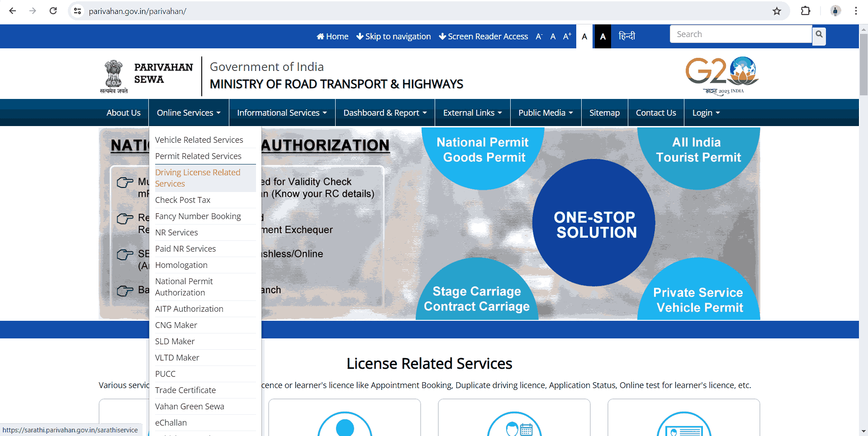Select CNG Maker menu entry

tap(205, 325)
